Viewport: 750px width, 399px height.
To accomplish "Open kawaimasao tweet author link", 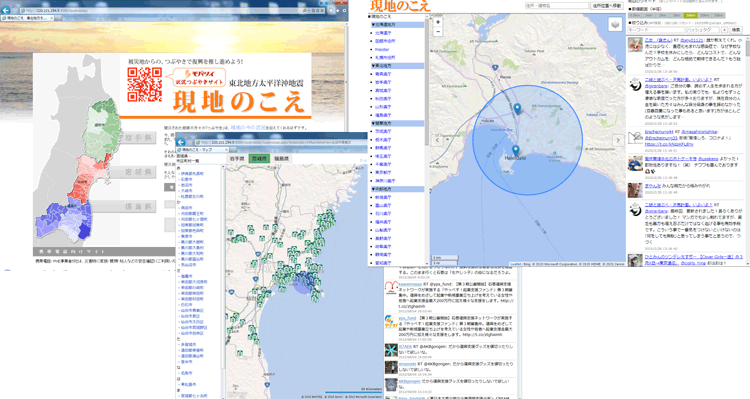I will pos(410,284).
